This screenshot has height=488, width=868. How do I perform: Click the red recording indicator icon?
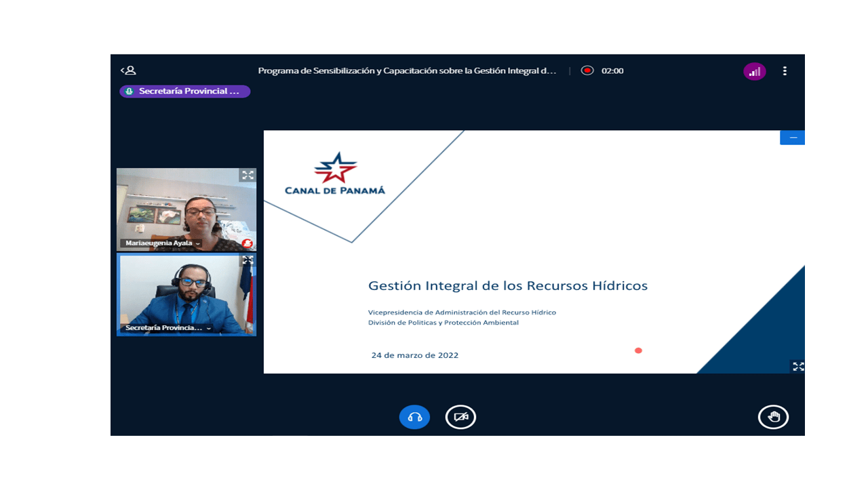pos(588,70)
